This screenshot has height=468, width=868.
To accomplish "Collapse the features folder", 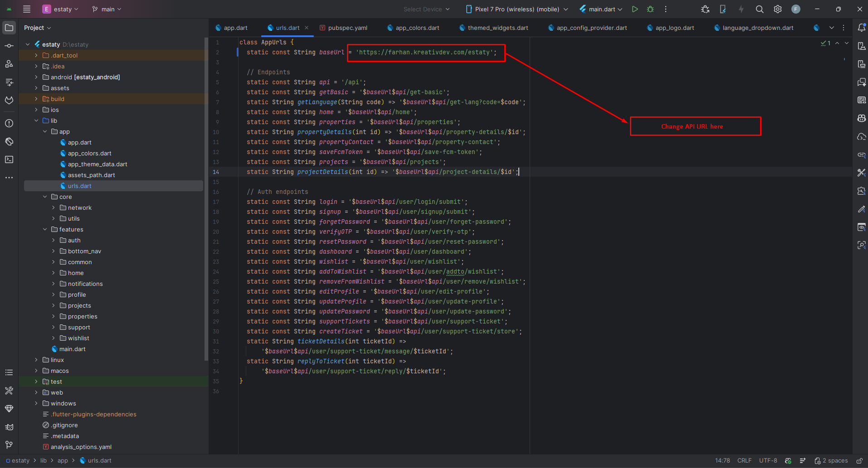I will (x=45, y=229).
